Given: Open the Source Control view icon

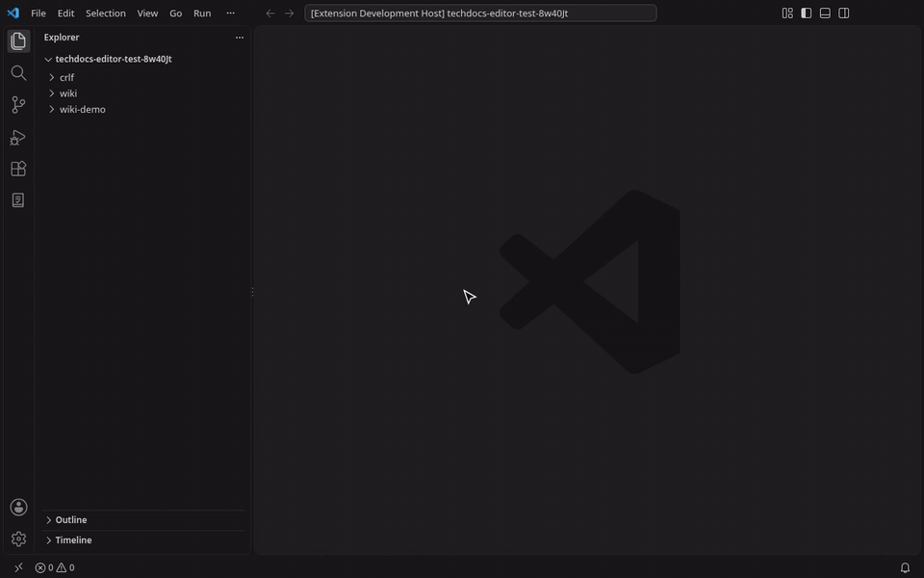Looking at the screenshot, I should [x=18, y=105].
